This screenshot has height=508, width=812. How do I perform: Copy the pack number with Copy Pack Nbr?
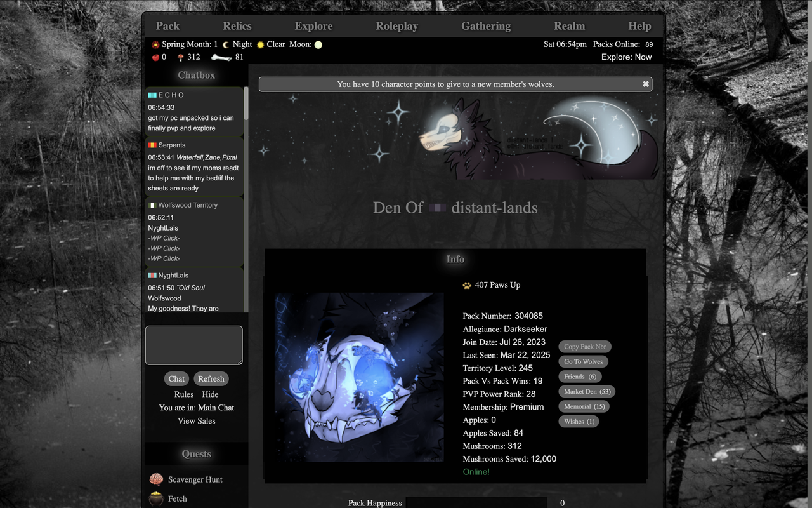(x=584, y=346)
